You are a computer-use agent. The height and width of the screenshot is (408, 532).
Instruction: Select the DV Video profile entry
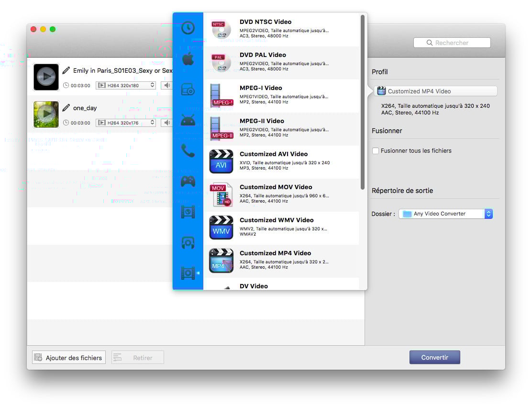pyautogui.click(x=281, y=284)
